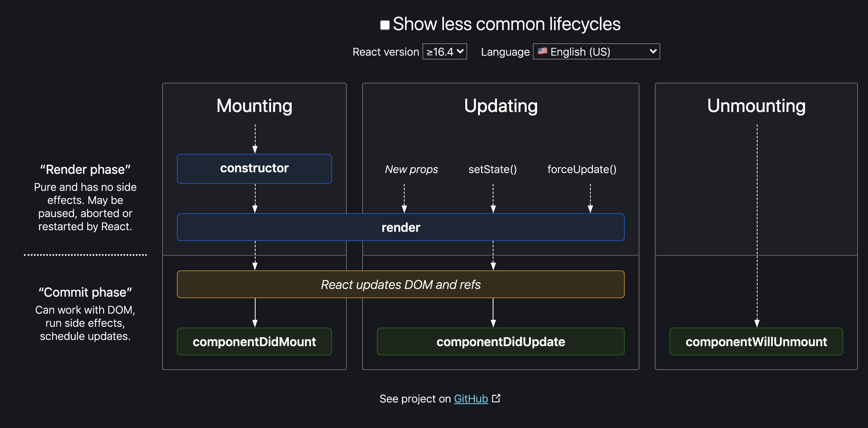
Task: Click the setState() label
Action: tap(492, 169)
